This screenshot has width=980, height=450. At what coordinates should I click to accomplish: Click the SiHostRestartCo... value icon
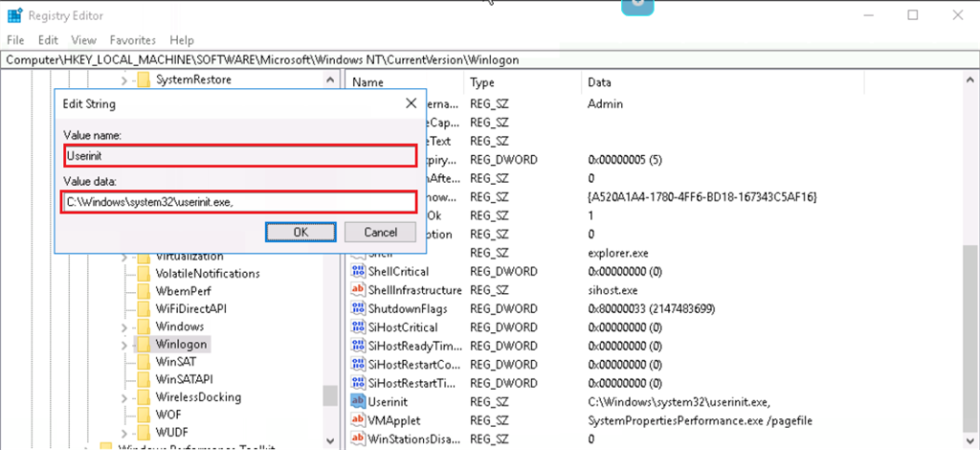coord(358,365)
